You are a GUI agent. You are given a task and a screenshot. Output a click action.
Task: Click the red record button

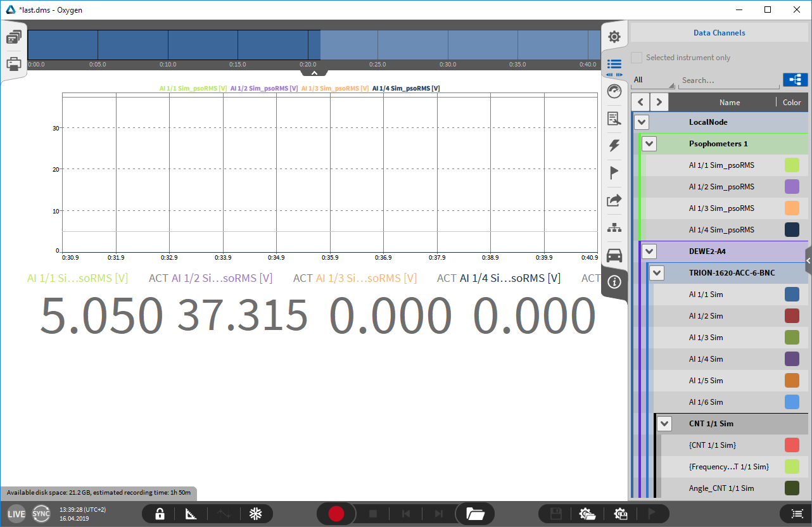[x=336, y=514]
